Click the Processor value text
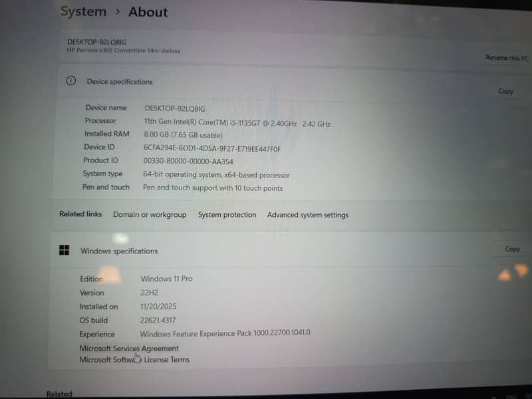The image size is (532, 399). 237,123
